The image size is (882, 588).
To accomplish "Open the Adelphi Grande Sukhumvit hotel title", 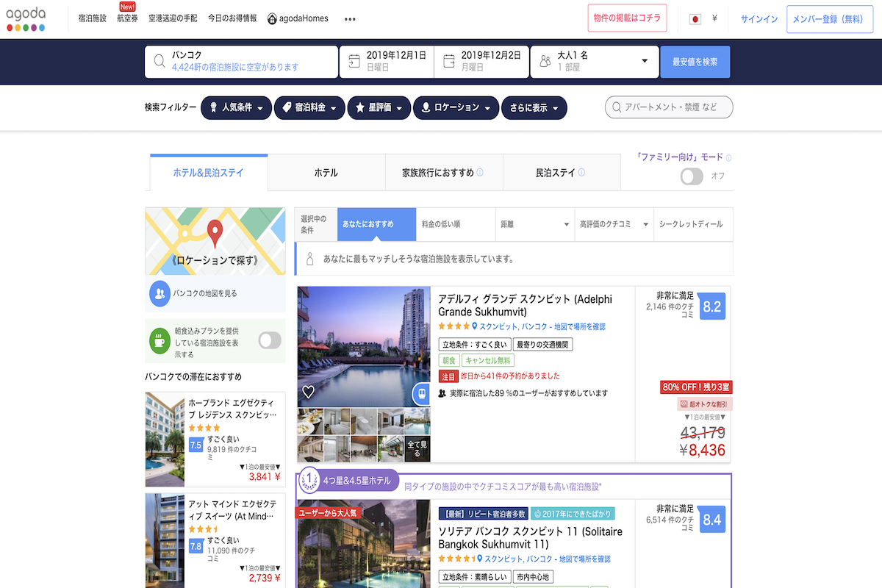I will [x=525, y=306].
